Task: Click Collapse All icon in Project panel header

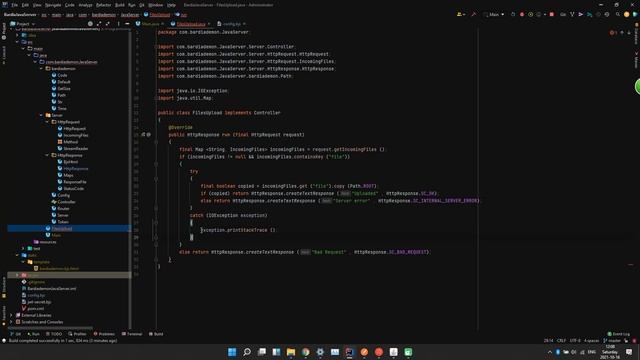Action: click(108, 24)
